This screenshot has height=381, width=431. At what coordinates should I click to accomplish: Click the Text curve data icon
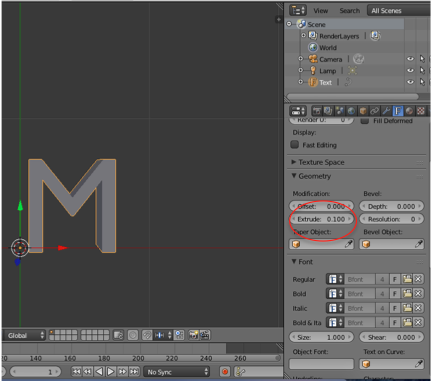click(348, 82)
